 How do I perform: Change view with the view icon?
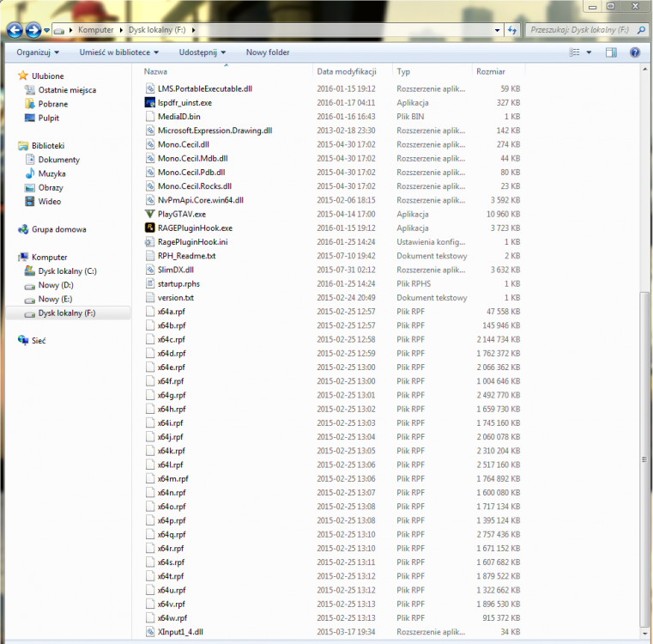point(575,52)
